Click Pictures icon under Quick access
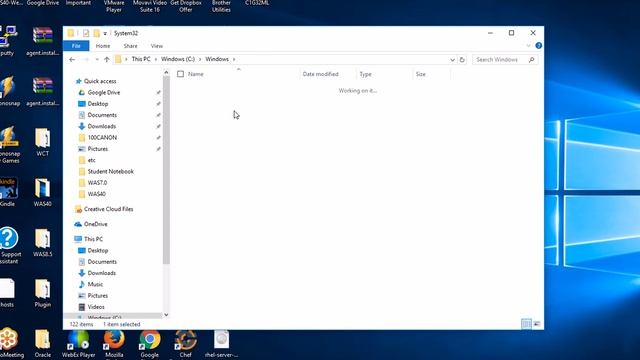Image resolution: width=640 pixels, height=360 pixels. pos(82,149)
